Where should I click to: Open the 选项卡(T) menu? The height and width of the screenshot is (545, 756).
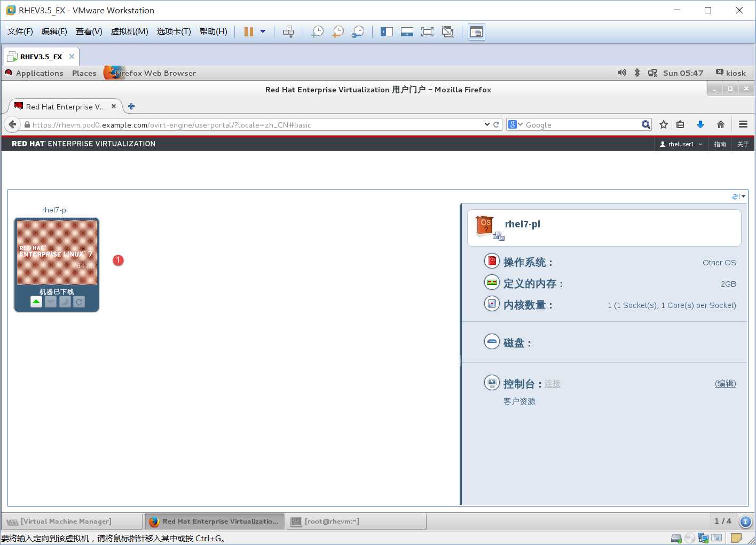point(174,31)
